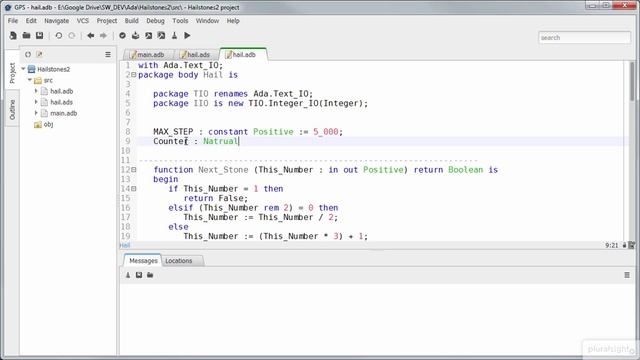Viewport: 640px width, 360px height.
Task: Switch to the hail.ads editor tab
Action: click(197, 54)
